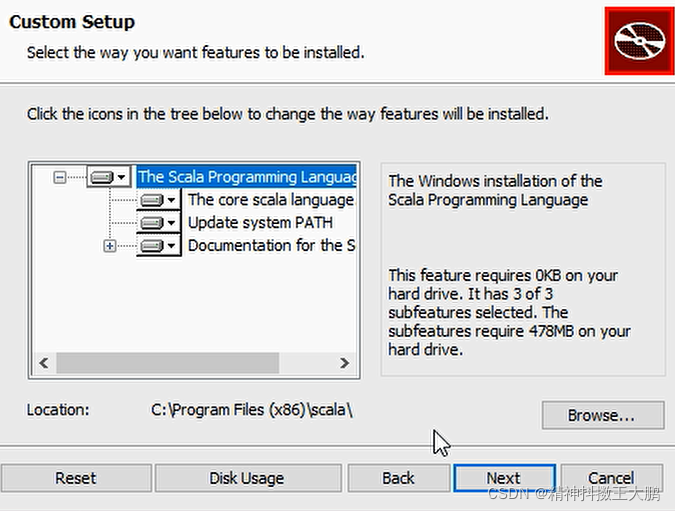The width and height of the screenshot is (675, 511).
Task: Open install options for Update system PATH
Action: point(158,223)
